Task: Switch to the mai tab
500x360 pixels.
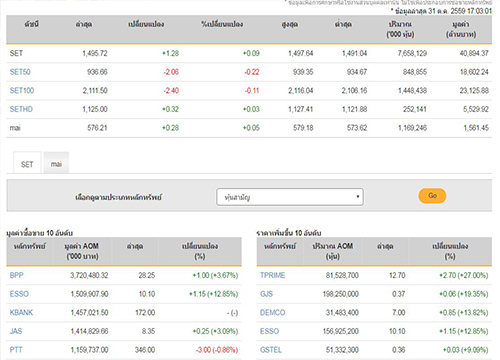Action: (x=56, y=164)
